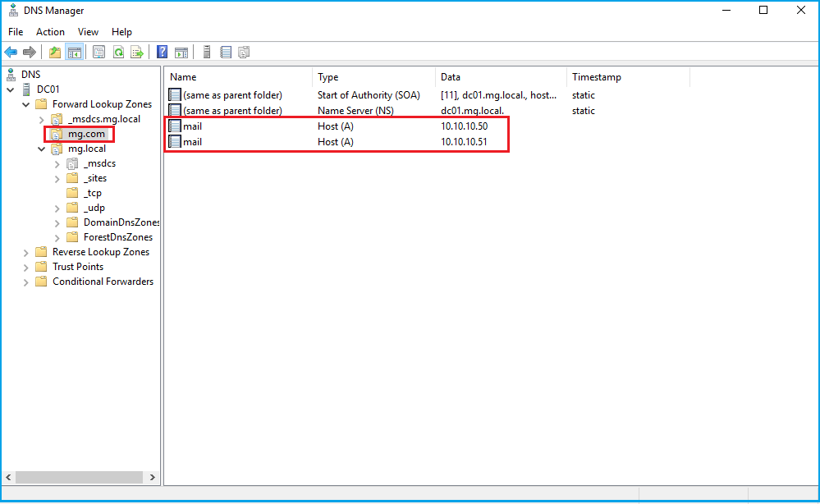Screen dimensions: 820x504
Task: Toggle Show/Hide Console Tree button
Action: pyautogui.click(x=75, y=53)
